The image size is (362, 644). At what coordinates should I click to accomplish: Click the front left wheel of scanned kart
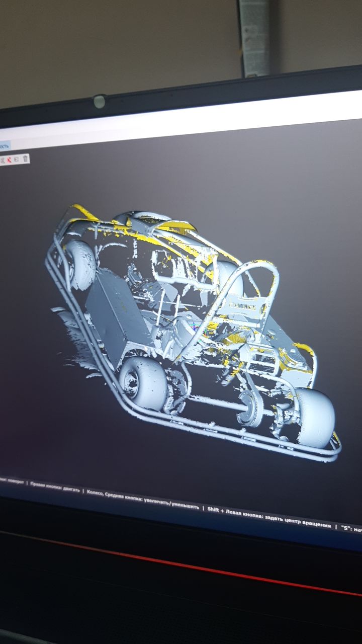(143, 383)
